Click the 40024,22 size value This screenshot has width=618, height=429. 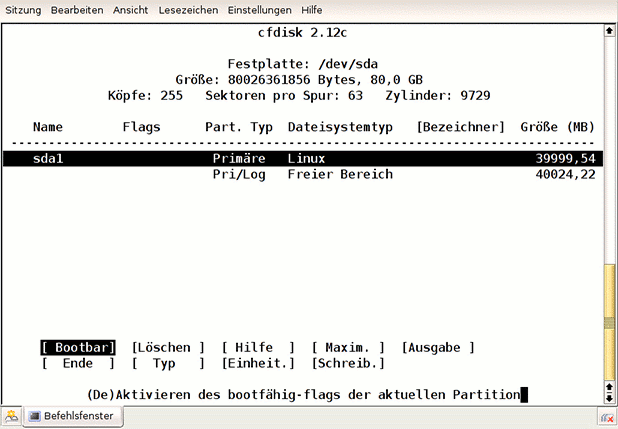(565, 174)
